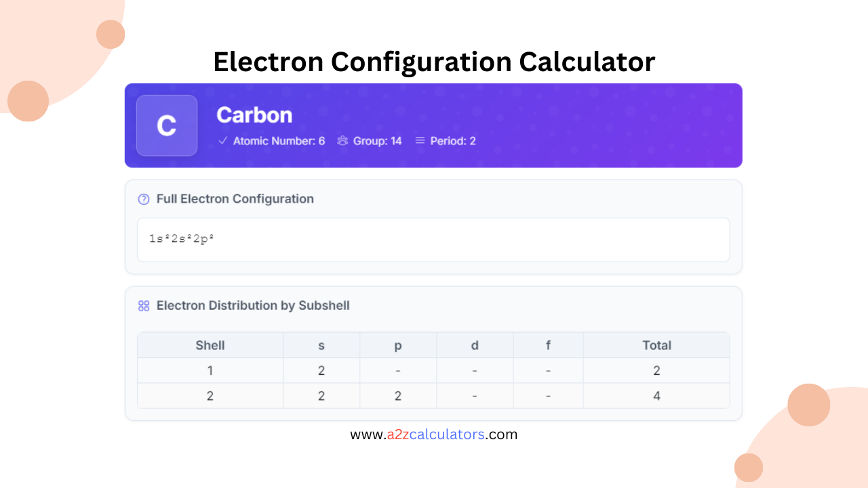Viewport: 868px width, 488px height.
Task: Select the 1s²2s²2p² configuration text box
Action: click(x=434, y=239)
